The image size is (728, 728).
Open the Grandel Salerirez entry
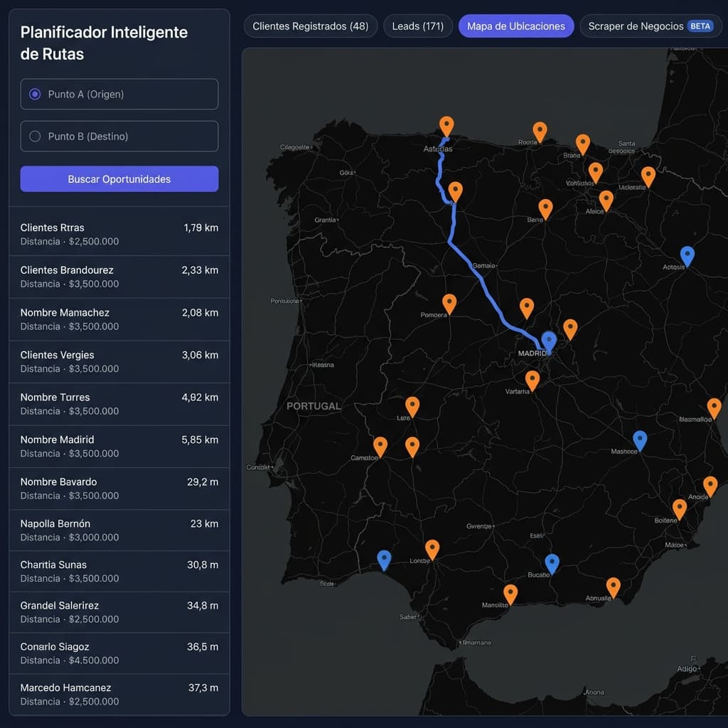[119, 612]
